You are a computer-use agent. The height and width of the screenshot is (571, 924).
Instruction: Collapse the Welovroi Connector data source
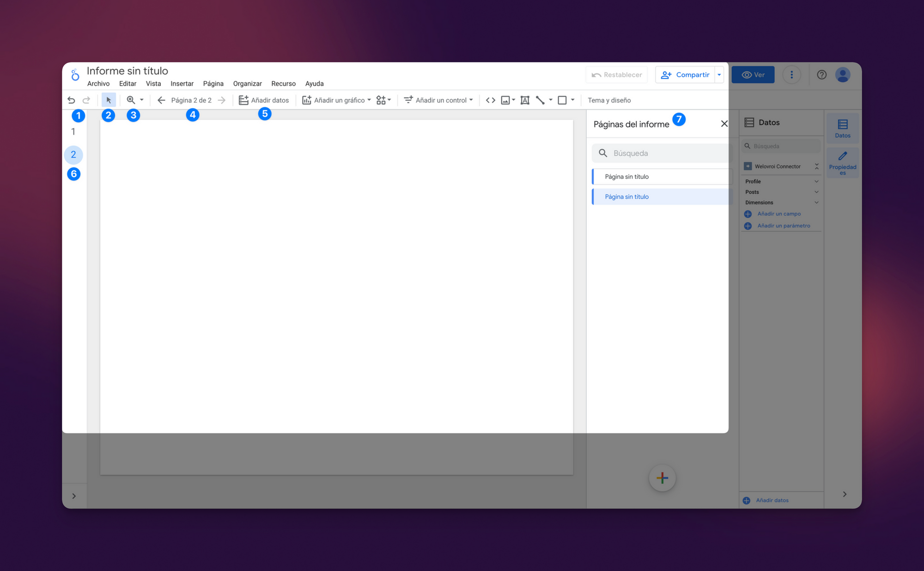[x=817, y=166]
